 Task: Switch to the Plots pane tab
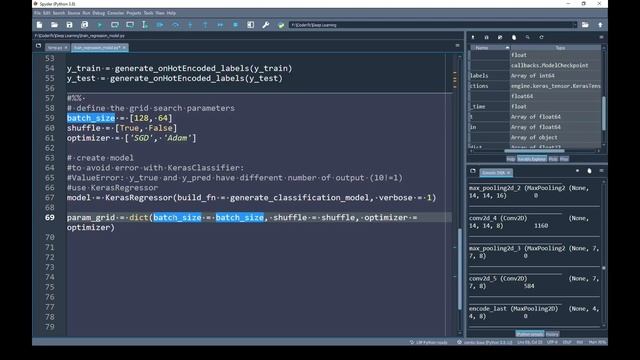553,159
